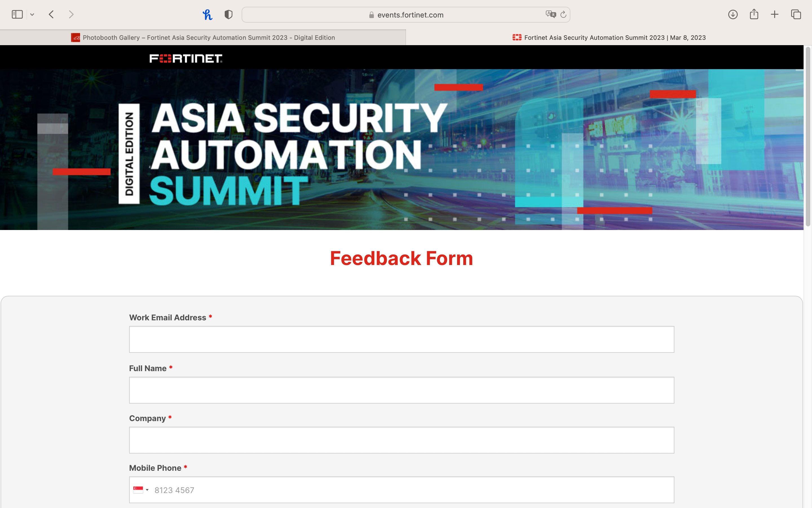The height and width of the screenshot is (508, 812).
Task: Focus the Work Email Address field
Action: pos(402,339)
